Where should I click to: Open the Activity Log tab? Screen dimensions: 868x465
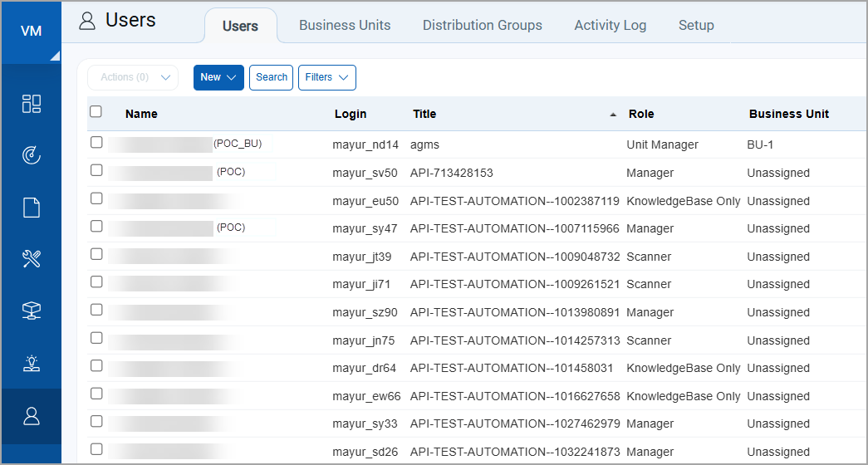(610, 25)
